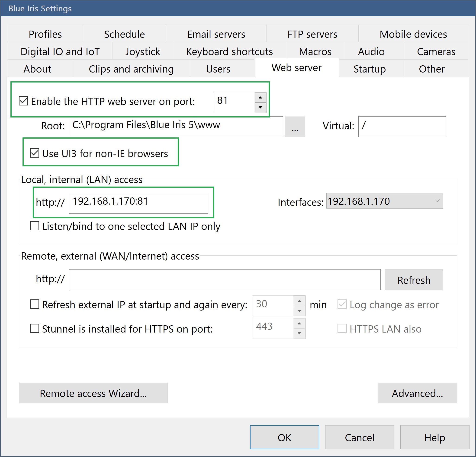476x457 pixels.
Task: Decrease refresh minutes with down arrow
Action: 299,311
